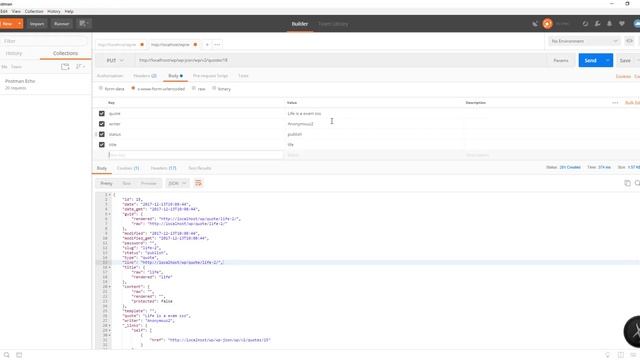Switch sidebar to History tab
The image size is (640, 360).
coord(14,53)
